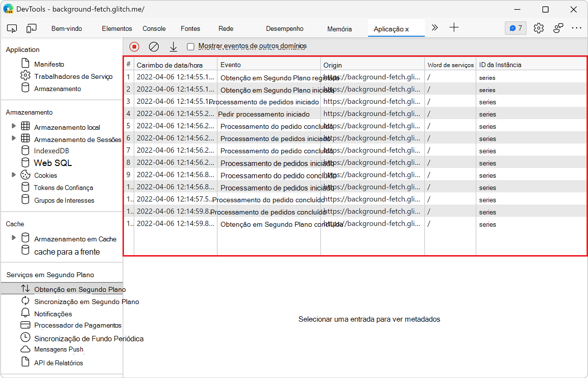Viewport: 588px width, 378px height.
Task: Click a background-fetch.glitch.me origin link
Action: coord(372,102)
